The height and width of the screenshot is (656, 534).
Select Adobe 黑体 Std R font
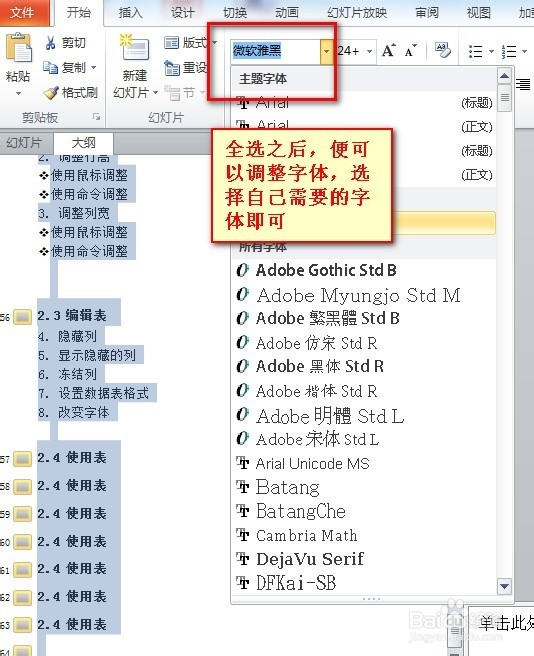[364, 366]
